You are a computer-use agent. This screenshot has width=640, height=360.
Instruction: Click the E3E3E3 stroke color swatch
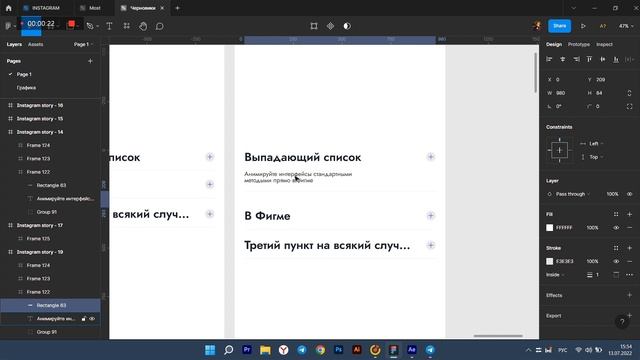tap(549, 261)
